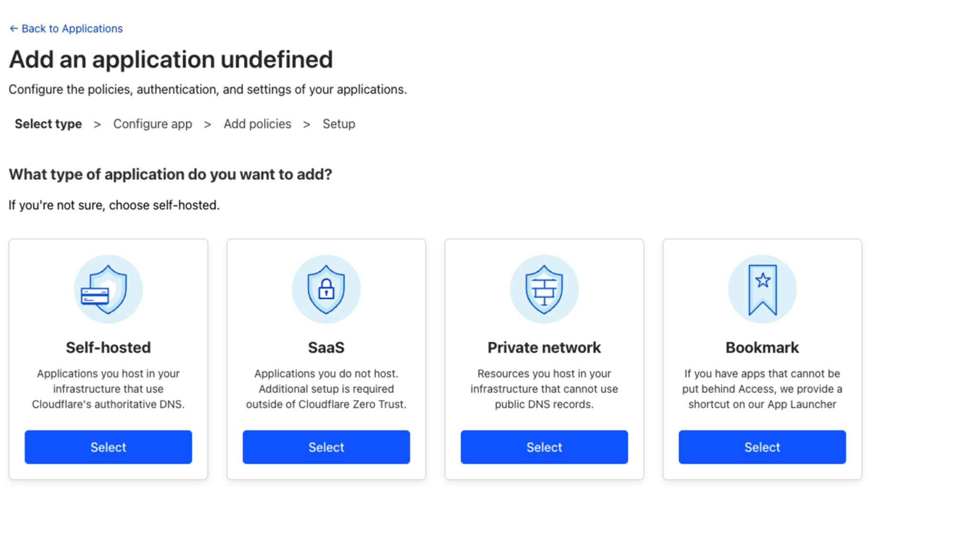Image resolution: width=953 pixels, height=560 pixels.
Task: Jump to the Configure app step
Action: pos(152,124)
